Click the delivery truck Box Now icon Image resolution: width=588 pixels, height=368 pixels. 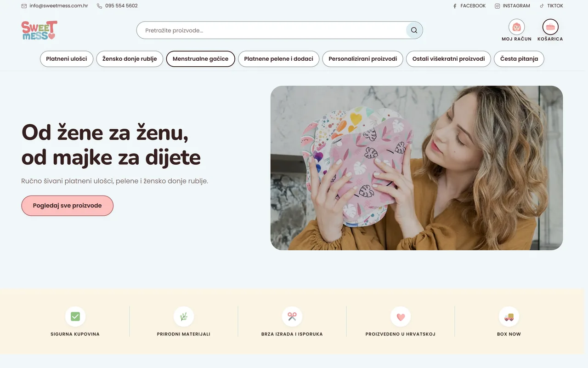coord(509,316)
